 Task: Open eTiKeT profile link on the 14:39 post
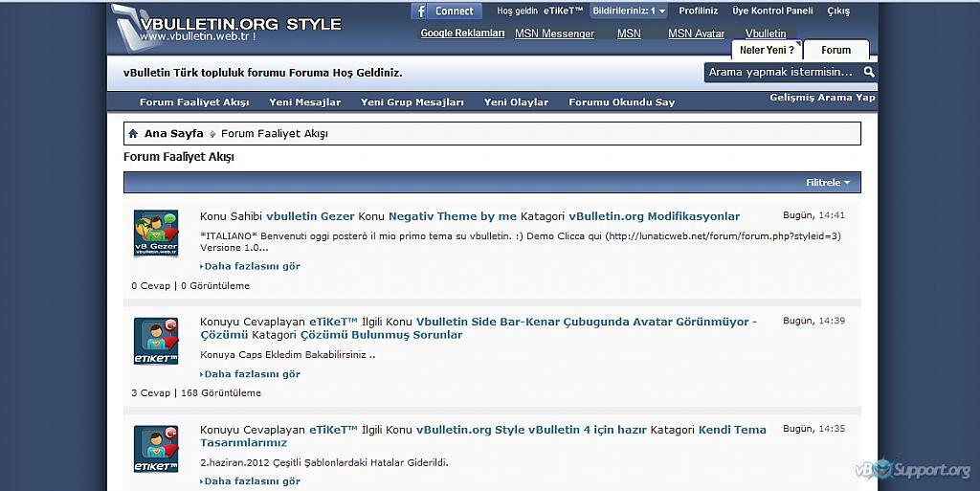(333, 322)
